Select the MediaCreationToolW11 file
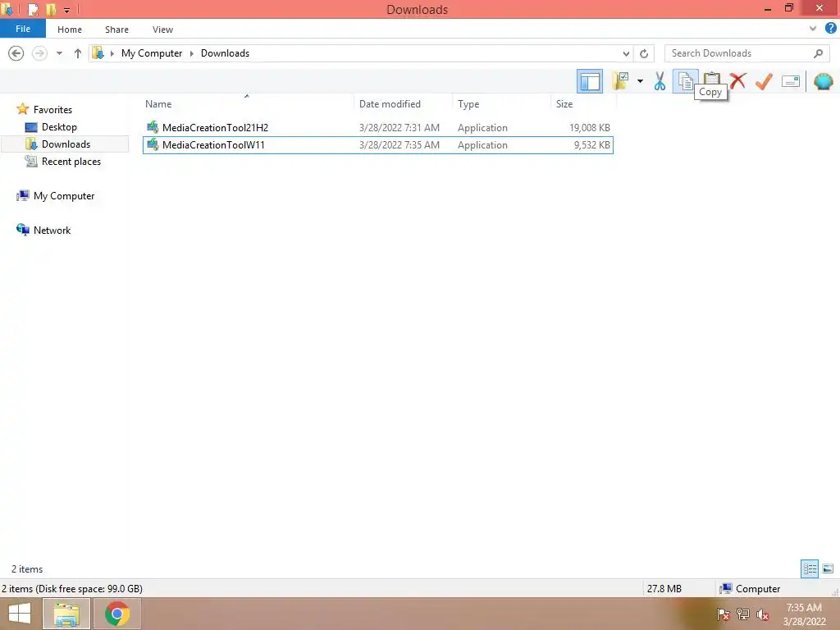This screenshot has width=840, height=630. pos(377,145)
